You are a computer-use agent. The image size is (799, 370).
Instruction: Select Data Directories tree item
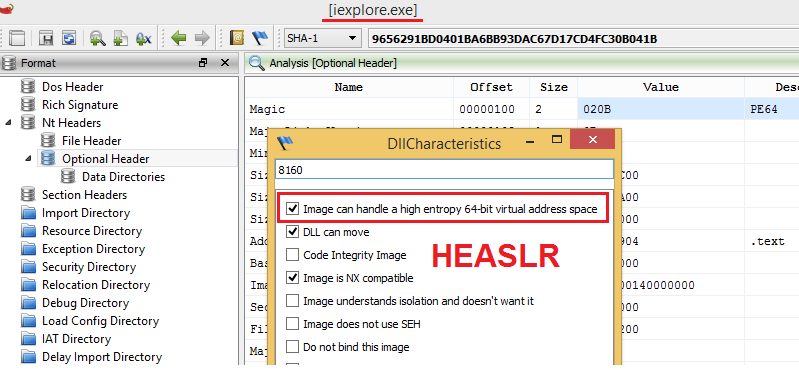click(x=123, y=177)
